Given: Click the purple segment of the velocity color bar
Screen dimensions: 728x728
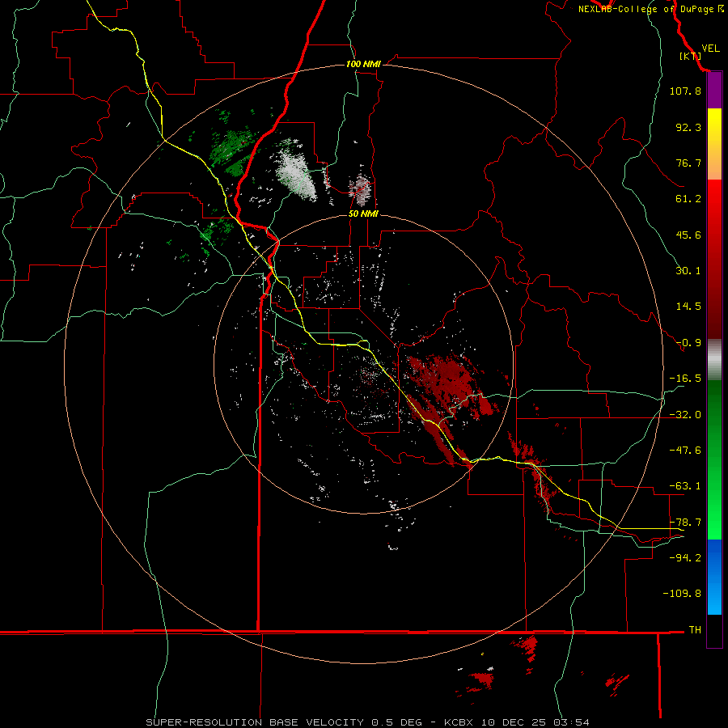Looking at the screenshot, I should [714, 91].
